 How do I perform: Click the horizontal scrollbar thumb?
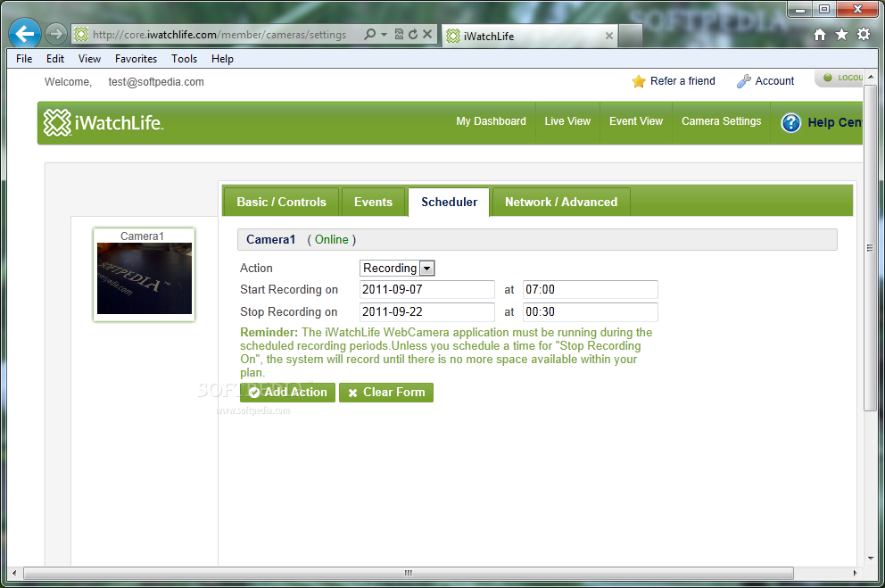point(409,573)
